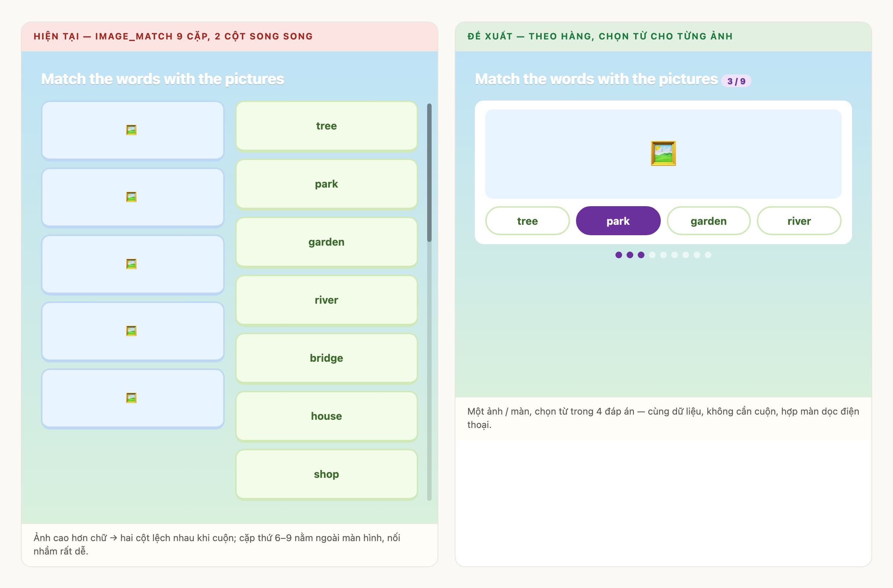Click the 'tree' word card in the left panel
The height and width of the screenshot is (588, 893).
[326, 126]
